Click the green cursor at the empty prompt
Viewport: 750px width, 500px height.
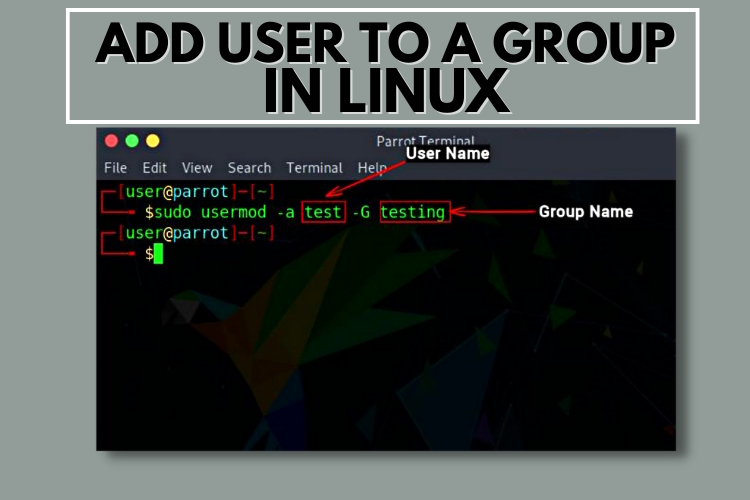click(x=158, y=254)
